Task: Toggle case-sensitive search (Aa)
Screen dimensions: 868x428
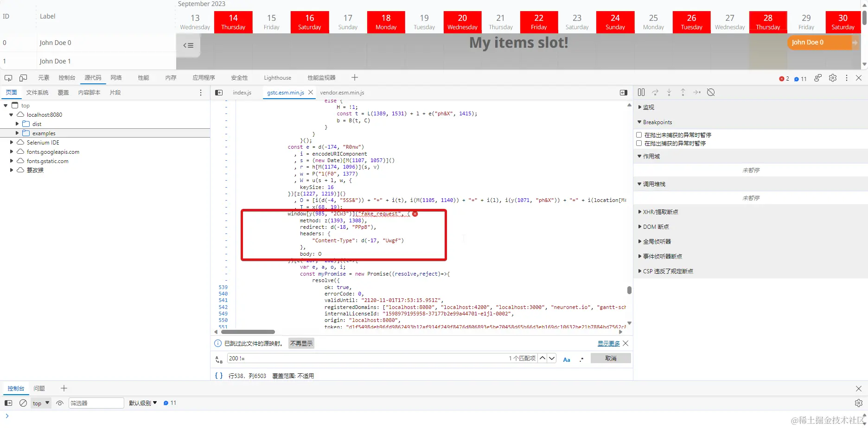Action: [x=567, y=359]
